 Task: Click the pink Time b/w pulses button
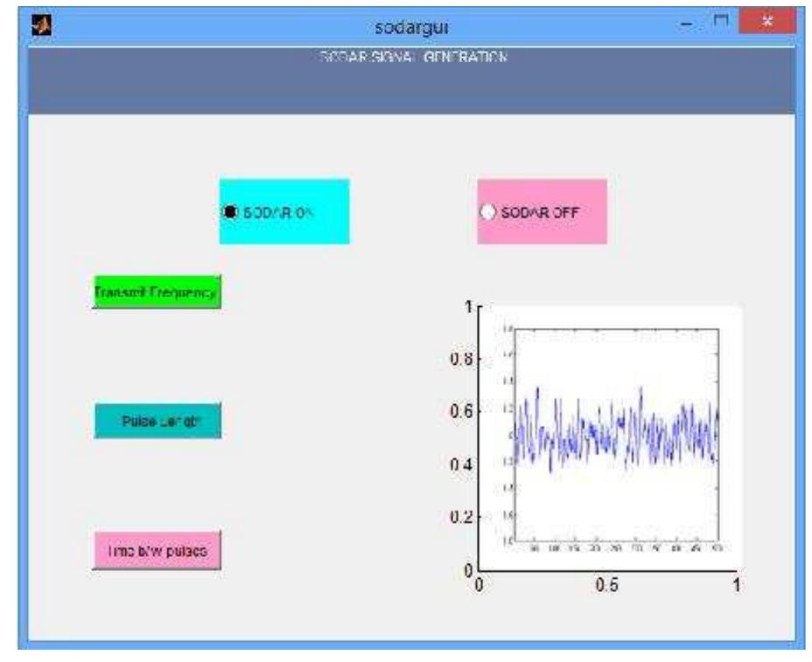(x=157, y=550)
